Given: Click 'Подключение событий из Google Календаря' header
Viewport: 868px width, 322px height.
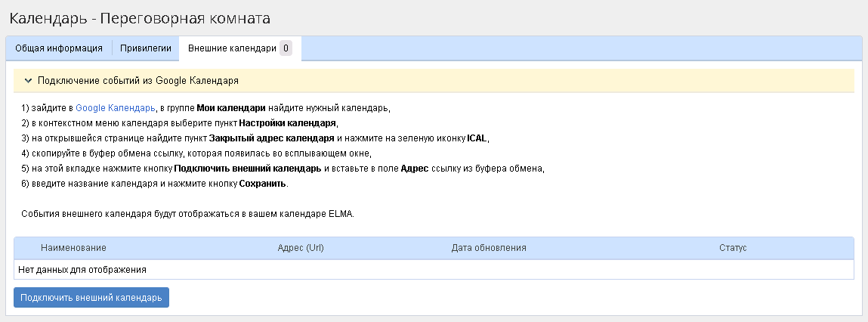Looking at the screenshot, I should click(138, 80).
